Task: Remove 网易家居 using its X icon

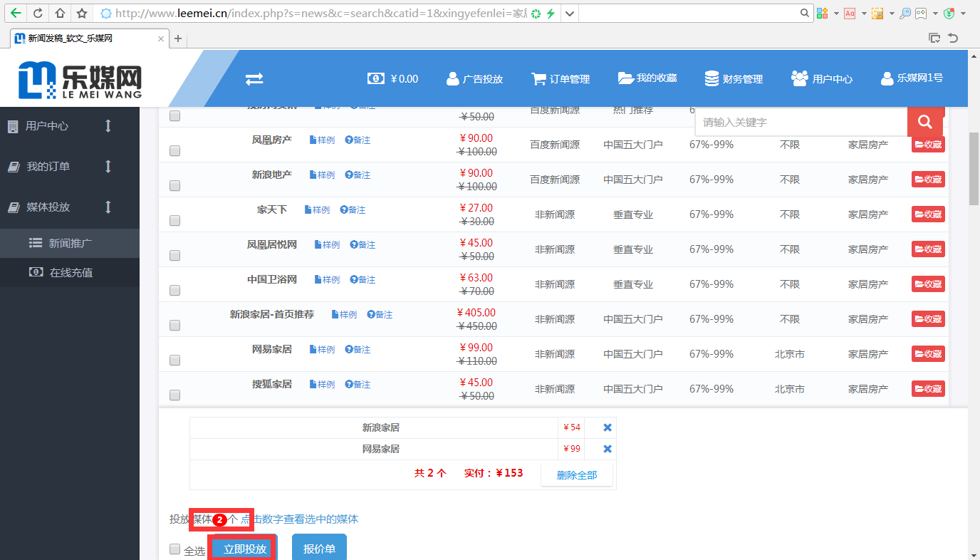Action: tap(608, 449)
